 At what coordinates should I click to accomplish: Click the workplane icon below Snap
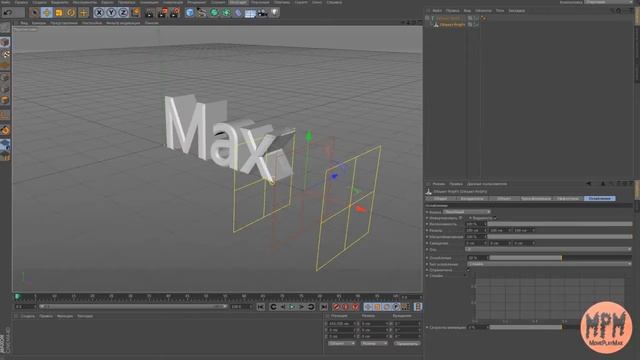pyautogui.click(x=5, y=144)
